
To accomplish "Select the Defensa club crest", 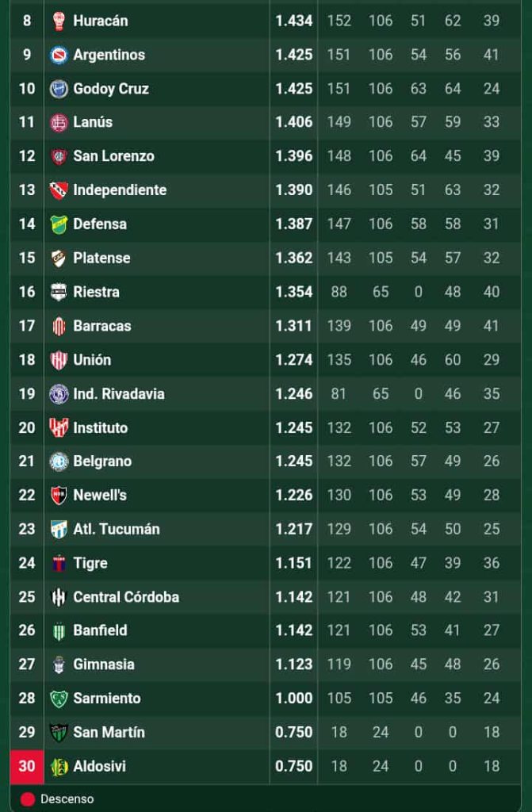I will (x=59, y=224).
